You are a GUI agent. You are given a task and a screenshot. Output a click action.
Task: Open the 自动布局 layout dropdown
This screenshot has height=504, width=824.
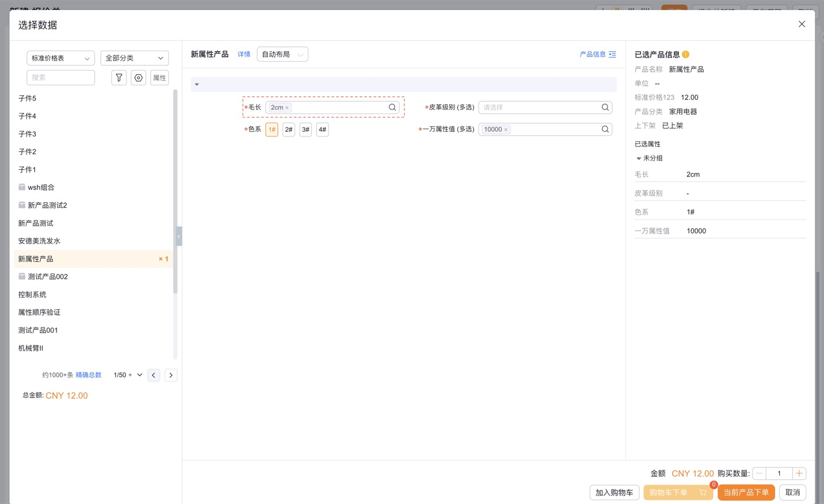click(283, 54)
